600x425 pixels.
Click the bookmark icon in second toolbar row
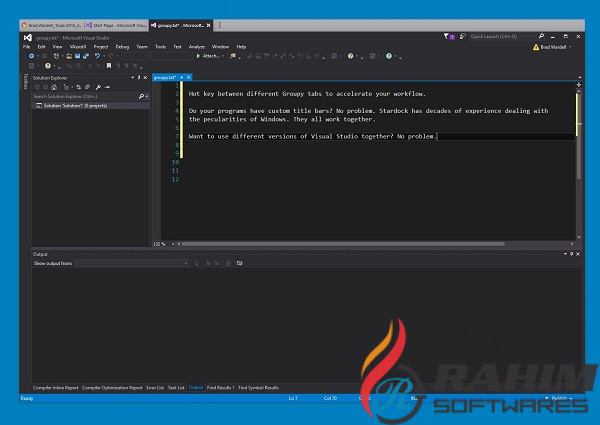coord(109,66)
